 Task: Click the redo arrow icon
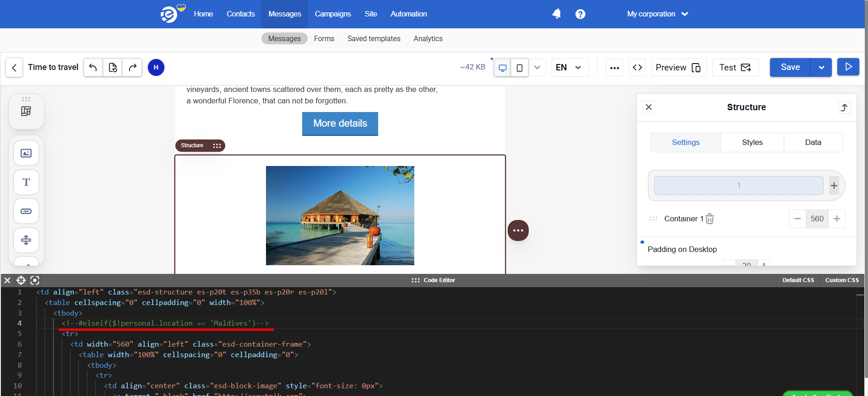click(132, 68)
